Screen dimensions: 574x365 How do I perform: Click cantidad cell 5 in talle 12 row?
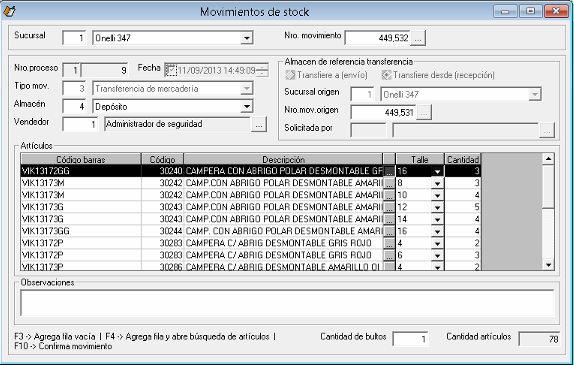463,207
